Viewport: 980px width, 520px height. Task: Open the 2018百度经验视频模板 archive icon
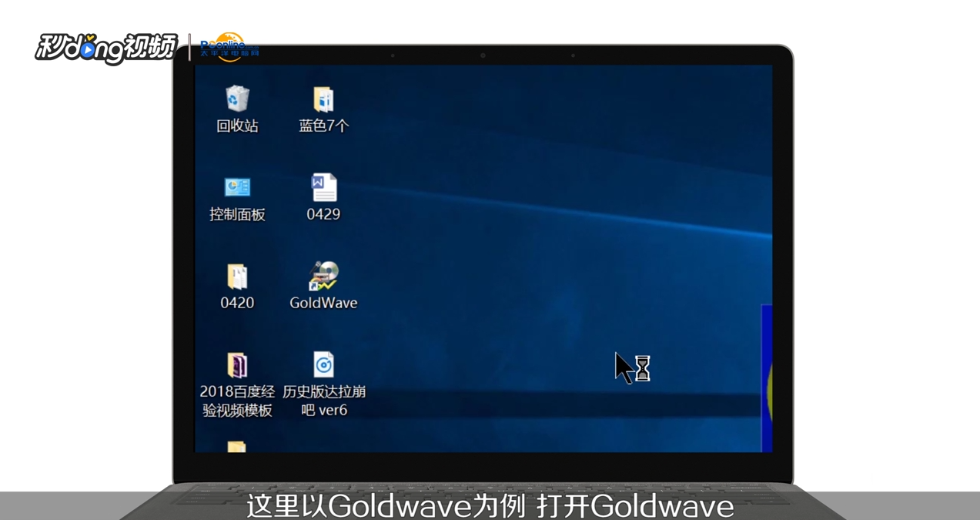pos(237,365)
